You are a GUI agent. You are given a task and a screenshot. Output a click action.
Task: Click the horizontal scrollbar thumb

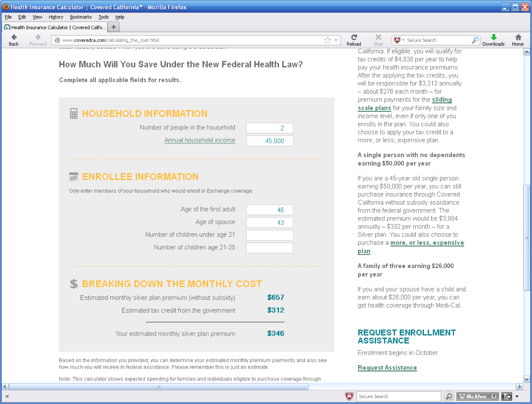159,386
